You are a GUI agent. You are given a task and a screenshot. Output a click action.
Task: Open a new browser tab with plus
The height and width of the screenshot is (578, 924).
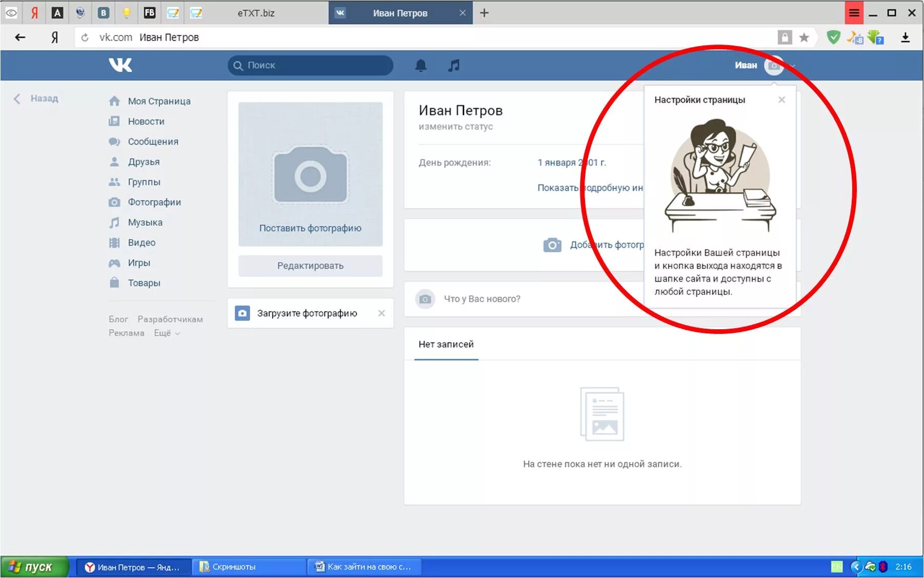[484, 13]
